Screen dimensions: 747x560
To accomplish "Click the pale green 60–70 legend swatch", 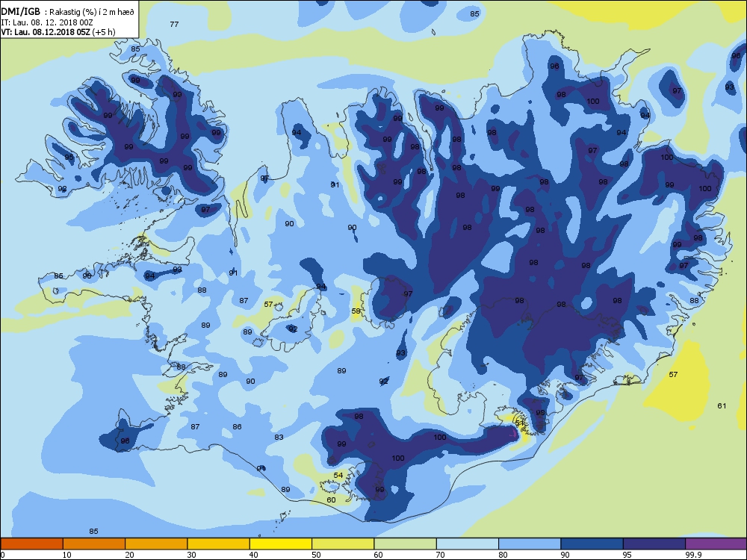I will point(406,544).
